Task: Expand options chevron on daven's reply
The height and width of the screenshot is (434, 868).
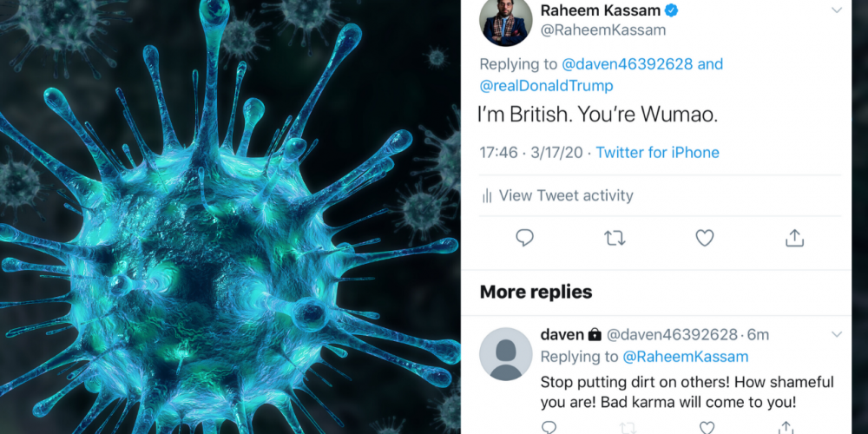Action: (837, 334)
